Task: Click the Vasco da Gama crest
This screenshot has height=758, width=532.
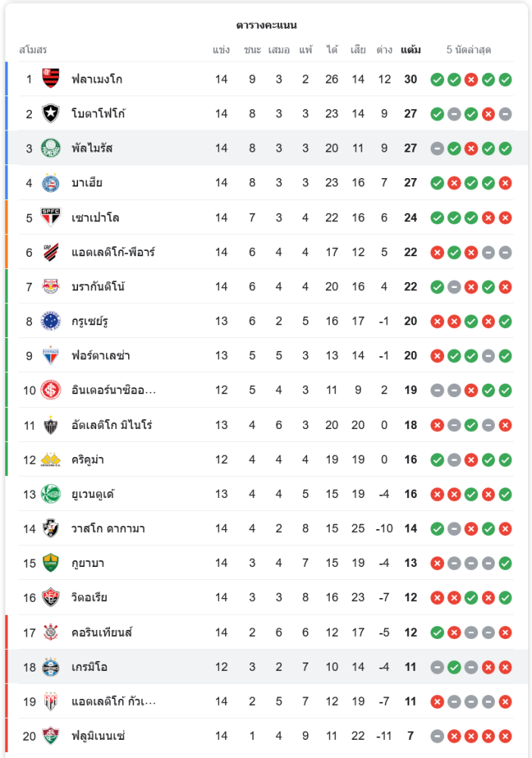Action: (51, 528)
